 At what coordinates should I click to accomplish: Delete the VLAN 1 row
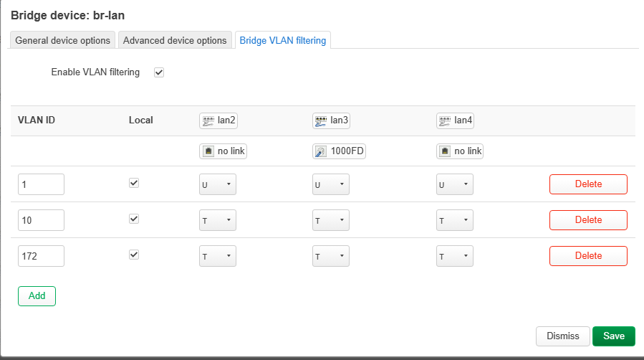pos(588,184)
